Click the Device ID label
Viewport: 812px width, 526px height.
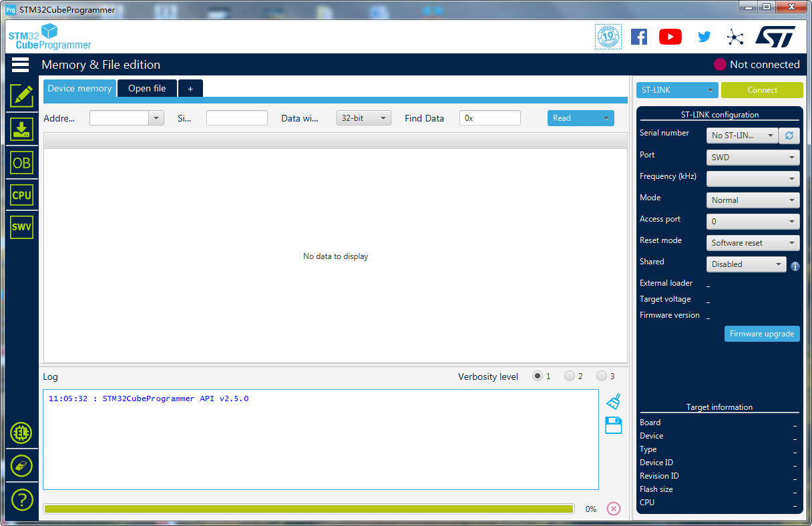click(656, 463)
